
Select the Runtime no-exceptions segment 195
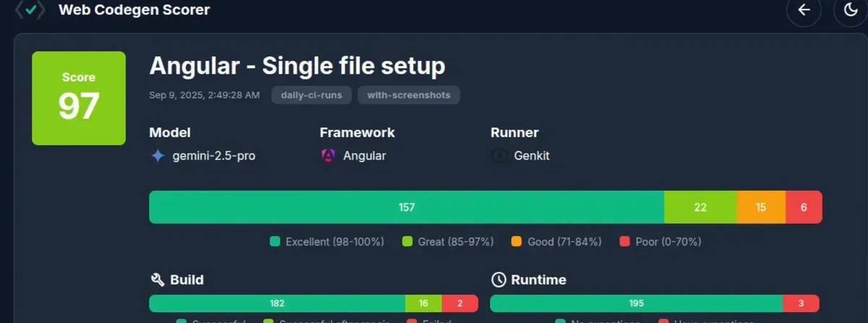(x=637, y=303)
